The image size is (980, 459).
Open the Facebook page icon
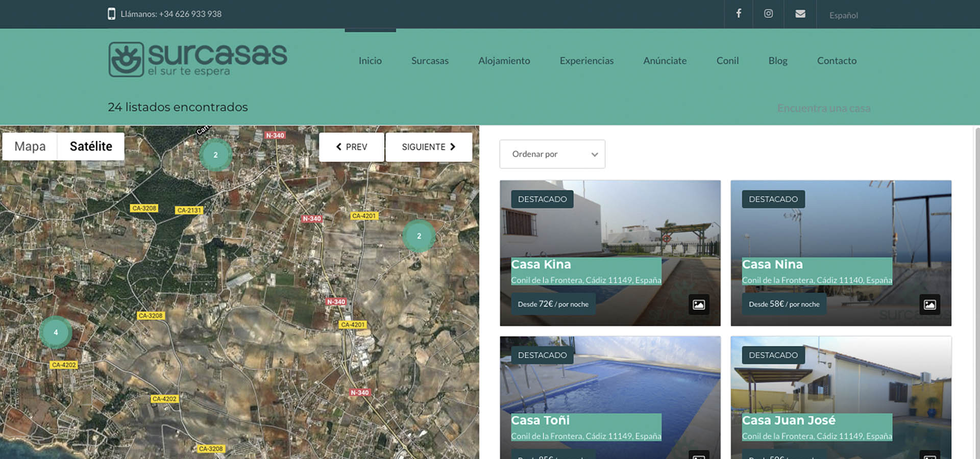click(738, 14)
